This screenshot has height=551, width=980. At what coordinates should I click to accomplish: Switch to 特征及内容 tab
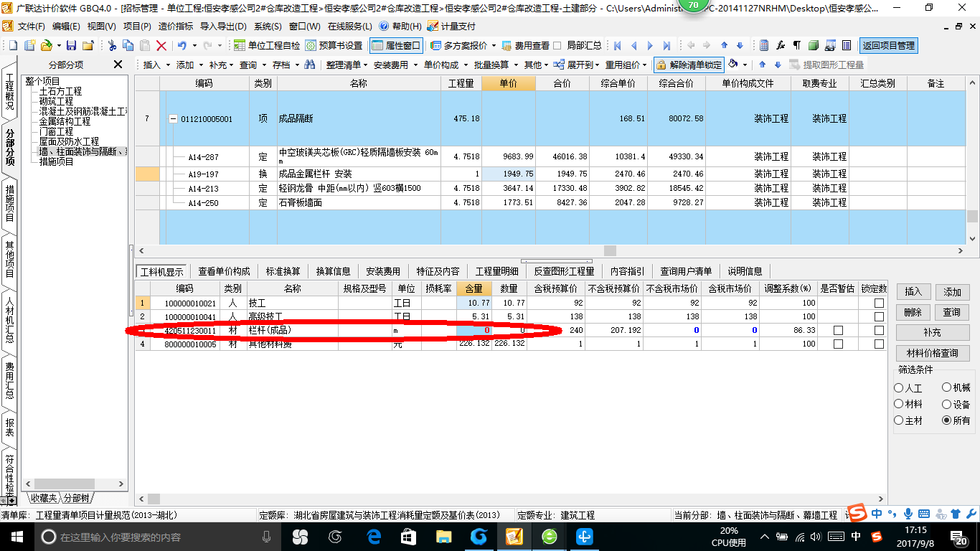(x=438, y=271)
